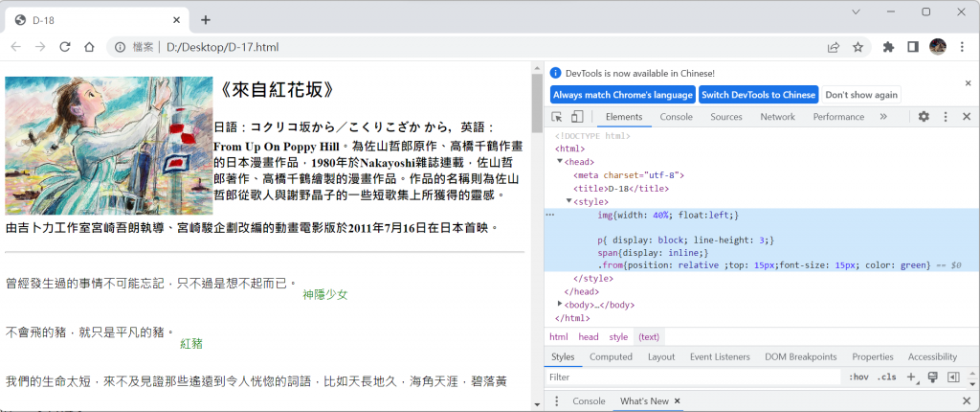980x412 pixels.
Task: Open the Chrome profile avatar
Action: tap(938, 46)
